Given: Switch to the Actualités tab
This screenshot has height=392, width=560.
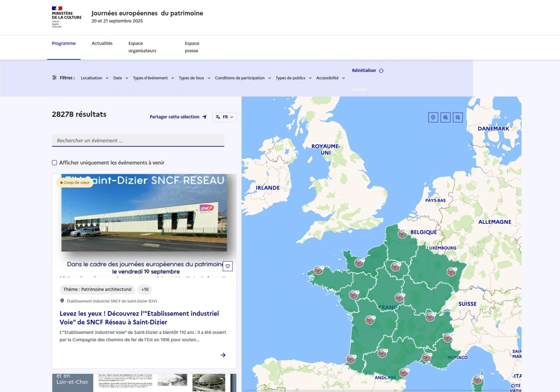Looking at the screenshot, I should (x=102, y=43).
